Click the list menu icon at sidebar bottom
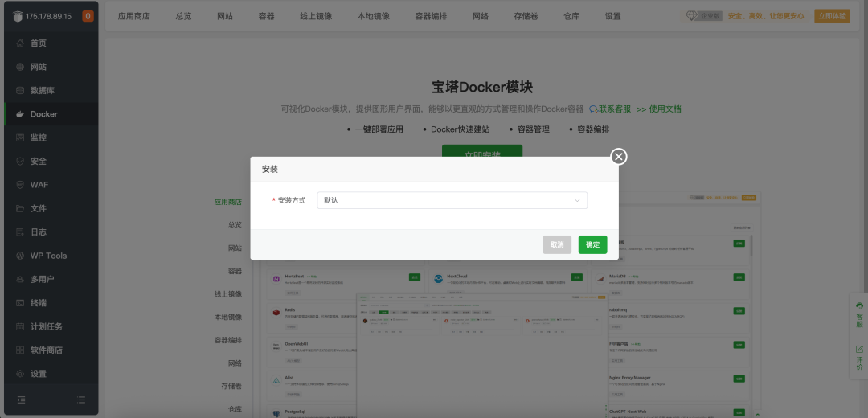 point(81,400)
